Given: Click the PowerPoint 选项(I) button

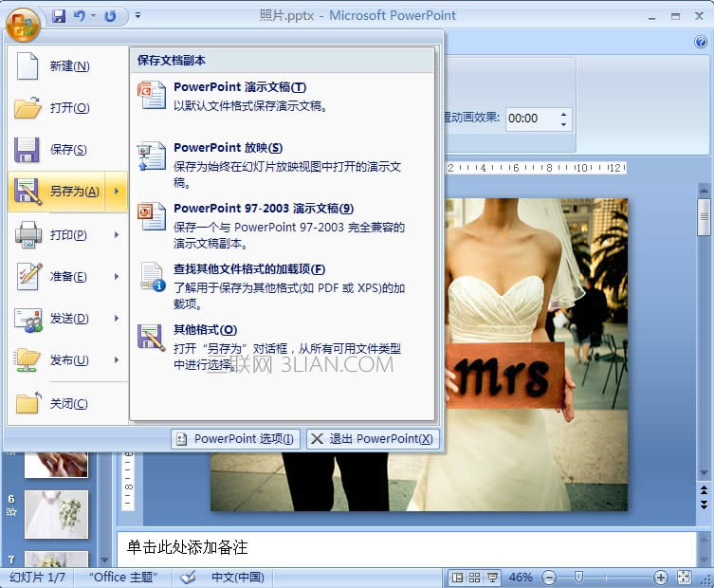Looking at the screenshot, I should [236, 438].
